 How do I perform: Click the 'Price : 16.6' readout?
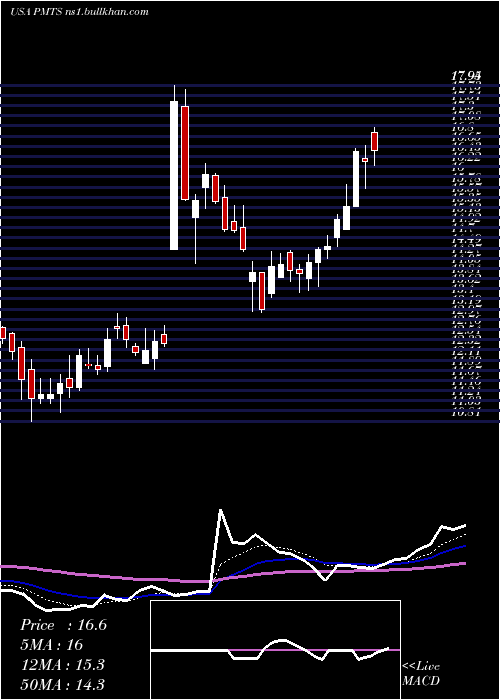pyautogui.click(x=63, y=625)
